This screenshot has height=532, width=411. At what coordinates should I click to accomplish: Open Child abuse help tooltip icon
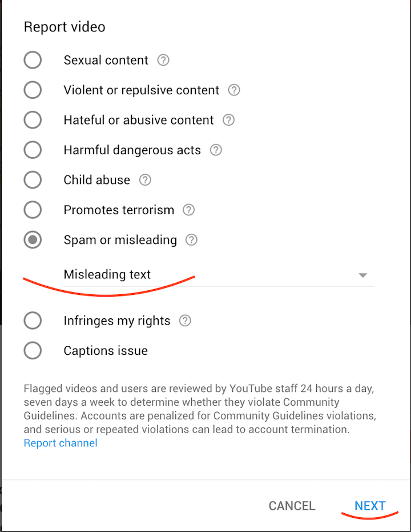[x=145, y=180]
